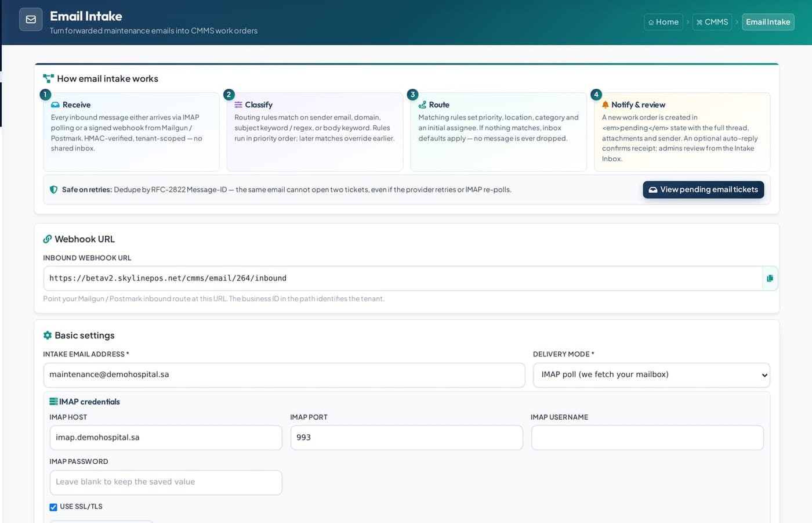812x523 pixels.
Task: Select the Email Intake breadcrumb
Action: coord(768,22)
